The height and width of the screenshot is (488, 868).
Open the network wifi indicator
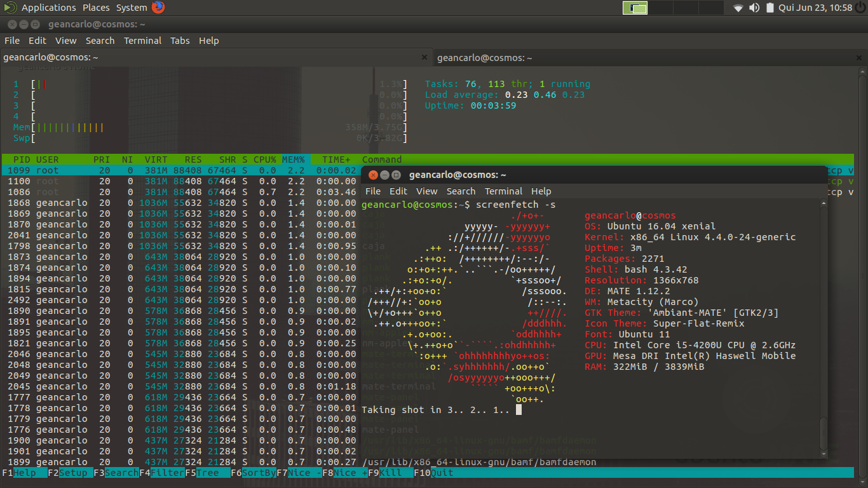pos(738,8)
